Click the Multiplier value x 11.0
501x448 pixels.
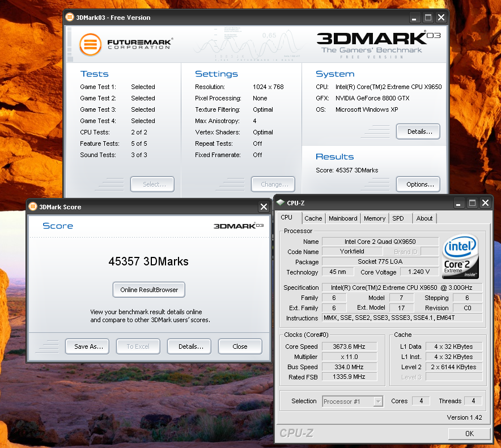pos(349,357)
